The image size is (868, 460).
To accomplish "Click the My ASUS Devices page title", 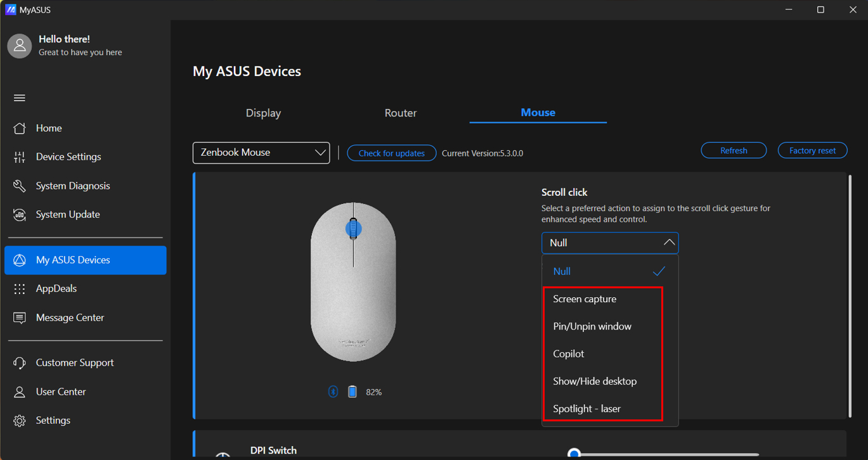I will tap(247, 72).
